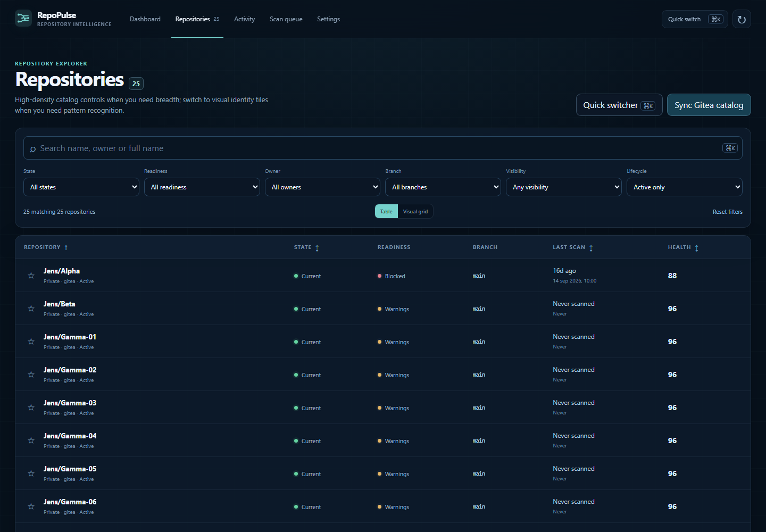
Task: Sort by State column arrow
Action: (x=317, y=248)
